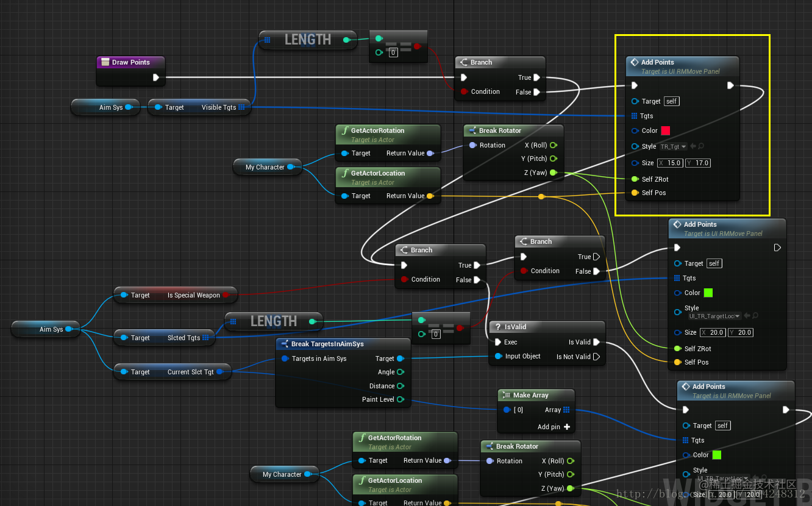This screenshot has height=506, width=812.
Task: Click Self Pos pin on red Add Points node
Action: [635, 193]
